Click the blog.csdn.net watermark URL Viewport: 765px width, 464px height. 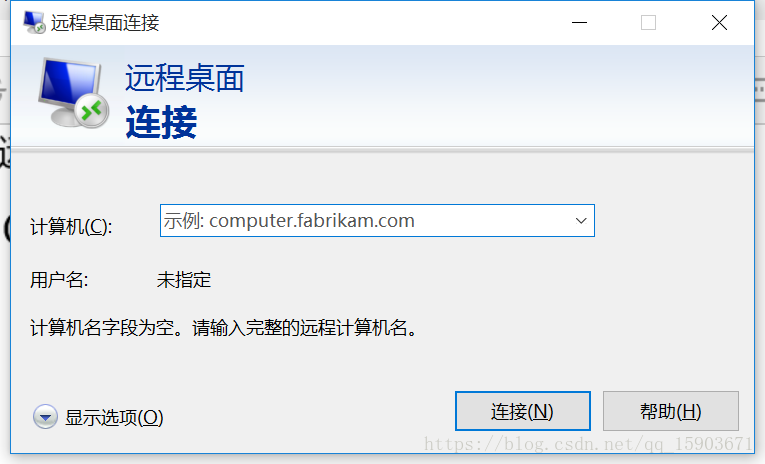[588, 444]
